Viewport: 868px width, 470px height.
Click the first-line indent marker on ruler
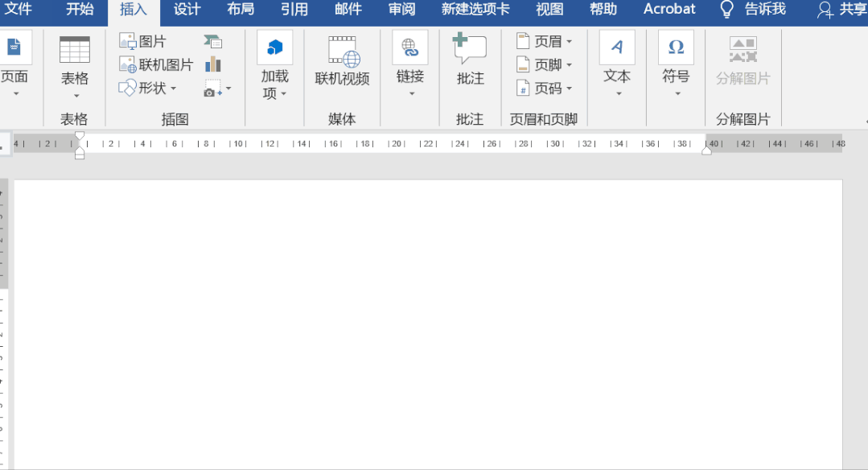click(x=80, y=136)
